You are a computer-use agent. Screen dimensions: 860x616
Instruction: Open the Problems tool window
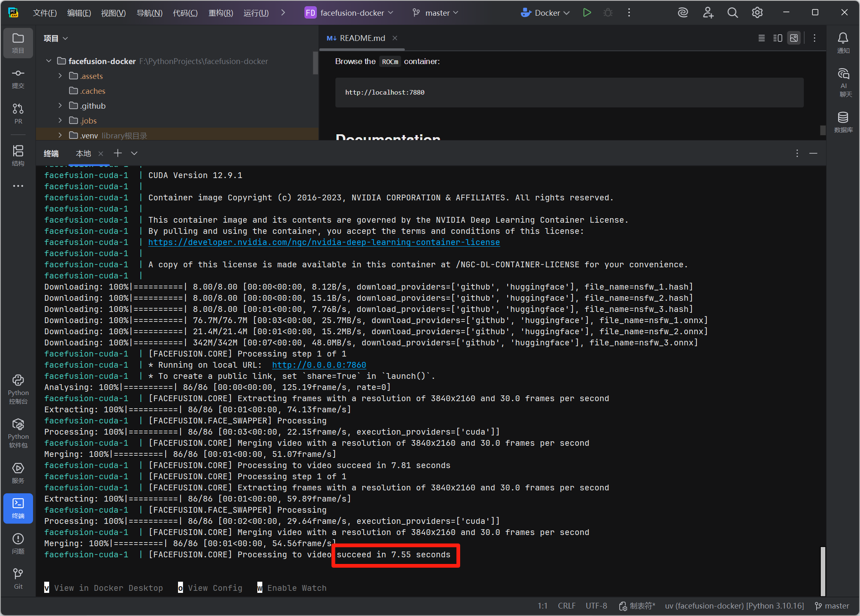tap(18, 543)
